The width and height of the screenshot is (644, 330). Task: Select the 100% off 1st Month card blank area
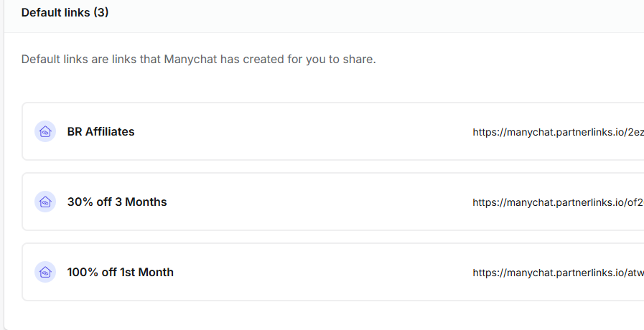click(x=325, y=272)
